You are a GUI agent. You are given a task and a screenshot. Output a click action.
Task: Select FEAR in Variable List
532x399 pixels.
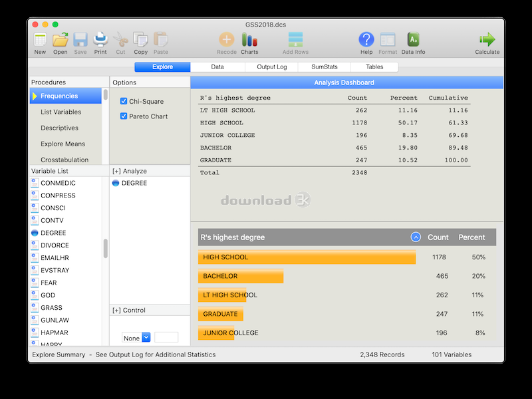pos(49,283)
